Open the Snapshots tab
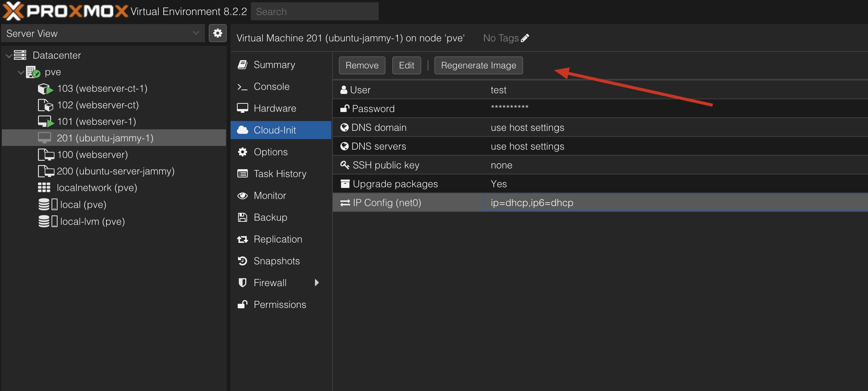Screen dimensions: 868x391 pyautogui.click(x=281, y=261)
